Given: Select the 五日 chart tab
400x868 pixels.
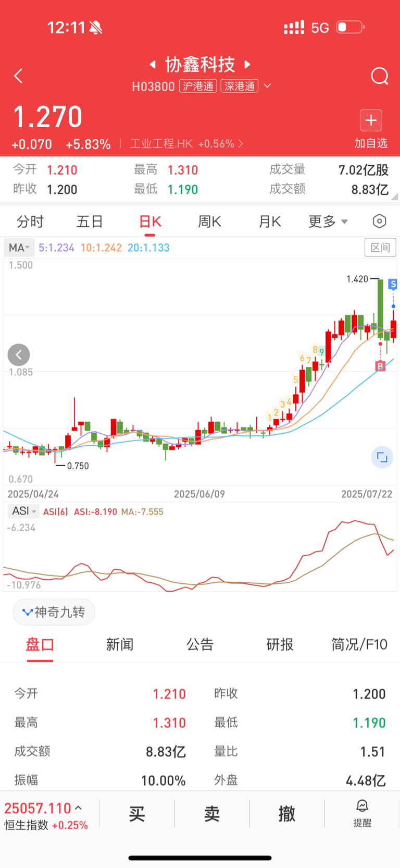Looking at the screenshot, I should (90, 222).
